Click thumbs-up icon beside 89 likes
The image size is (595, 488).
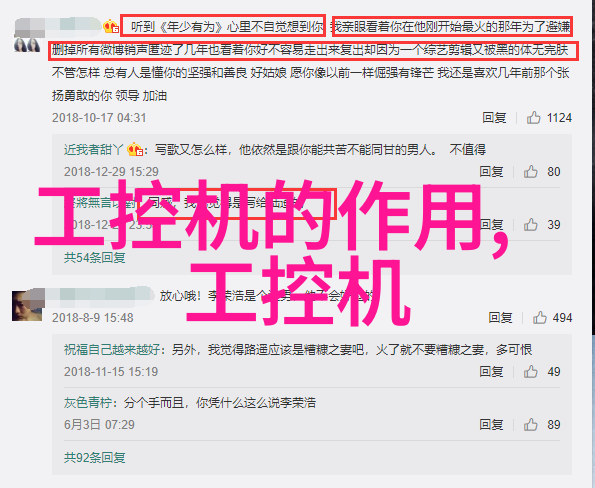point(530,425)
